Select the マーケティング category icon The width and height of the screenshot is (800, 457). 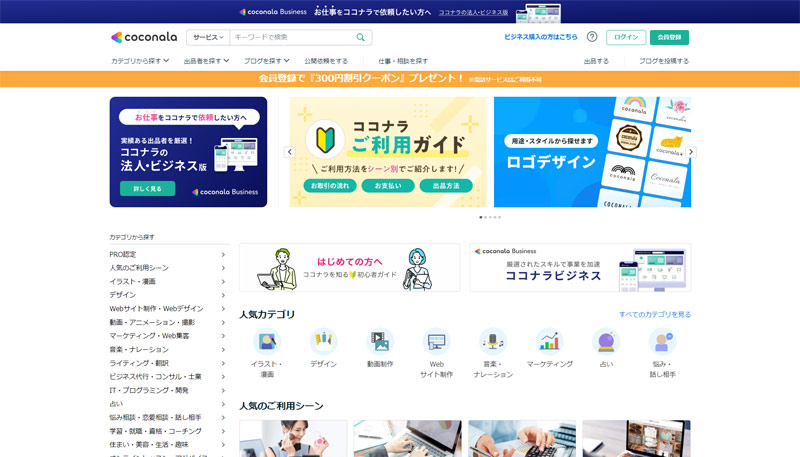549,341
